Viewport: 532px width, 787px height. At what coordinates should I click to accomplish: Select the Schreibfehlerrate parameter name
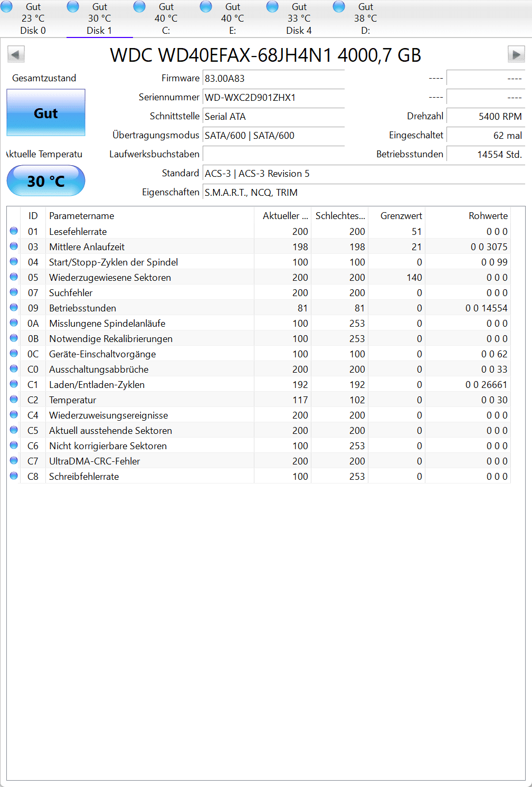coord(84,477)
